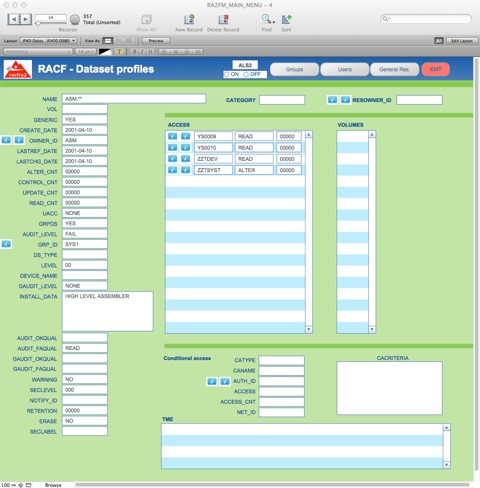The height and width of the screenshot is (488, 480).
Task: Click info icon beside GRP_ID
Action: pos(6,244)
